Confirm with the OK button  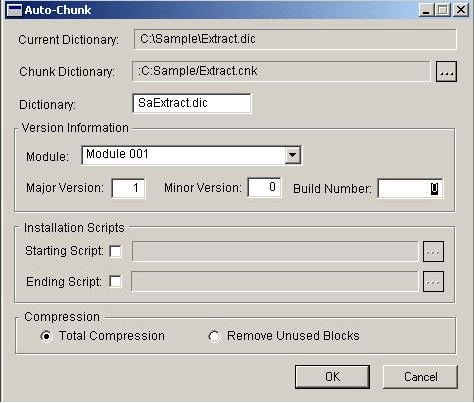click(x=332, y=377)
